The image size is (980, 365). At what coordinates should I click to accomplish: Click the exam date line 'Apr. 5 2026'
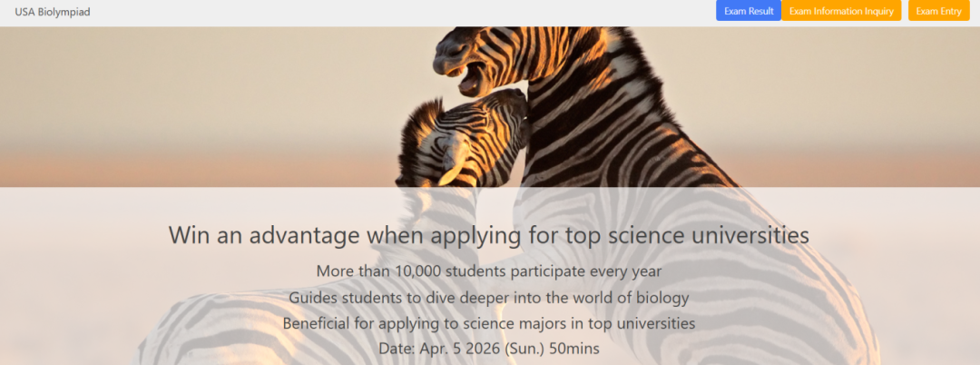pos(488,349)
